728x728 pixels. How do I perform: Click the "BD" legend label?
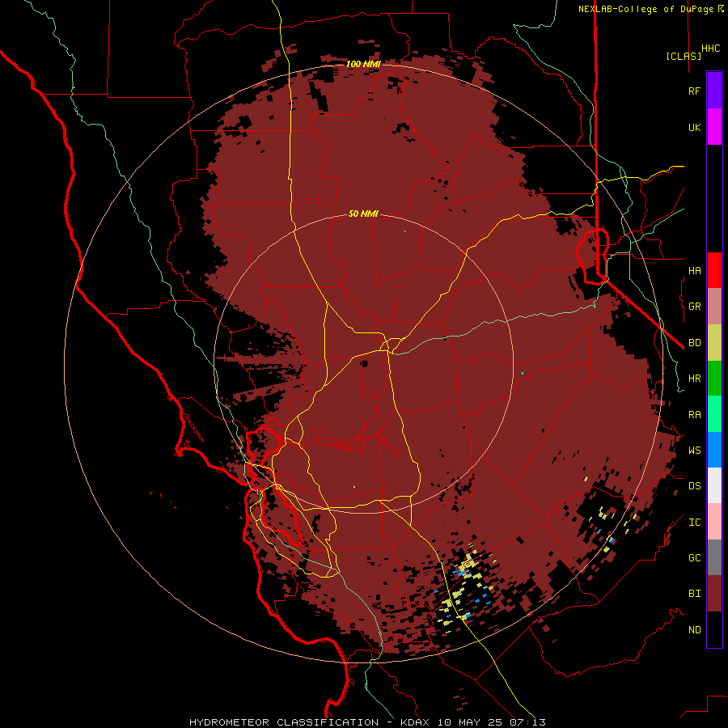(x=694, y=343)
